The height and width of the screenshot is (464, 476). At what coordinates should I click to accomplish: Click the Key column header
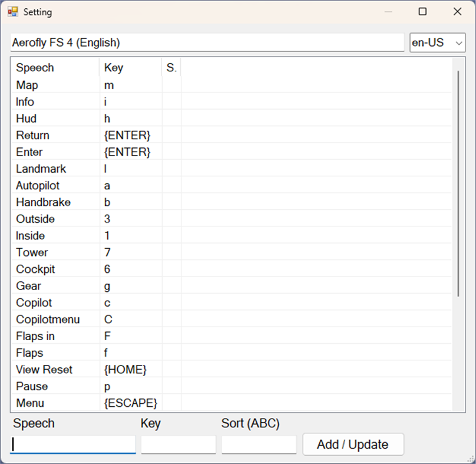131,67
